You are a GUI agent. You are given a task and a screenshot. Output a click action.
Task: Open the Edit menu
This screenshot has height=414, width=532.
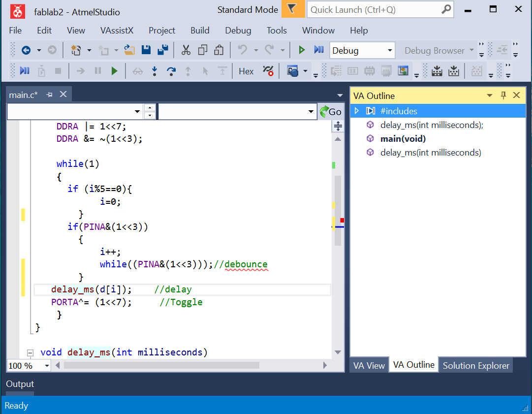tap(44, 31)
